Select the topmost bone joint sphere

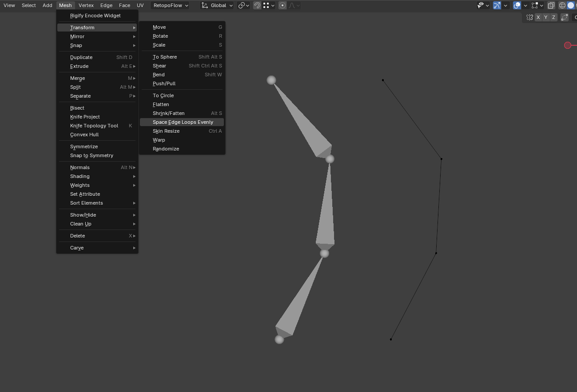[271, 80]
